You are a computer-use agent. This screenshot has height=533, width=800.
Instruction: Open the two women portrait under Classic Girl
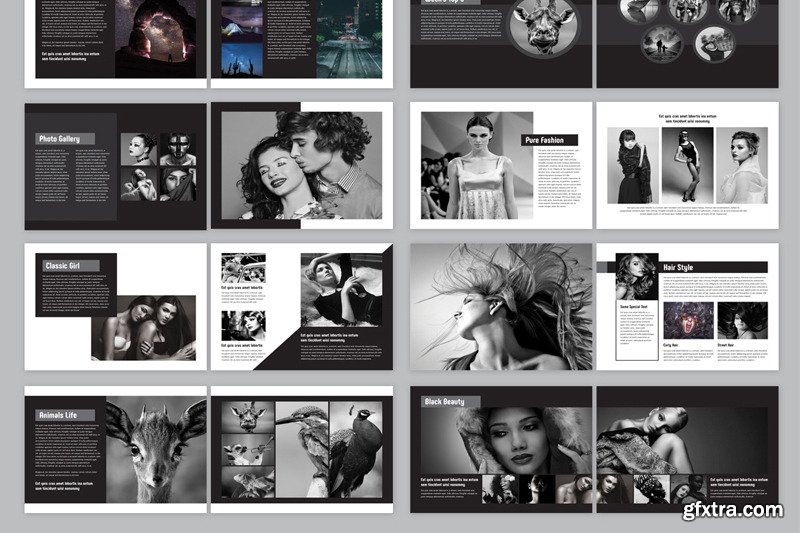[144, 328]
